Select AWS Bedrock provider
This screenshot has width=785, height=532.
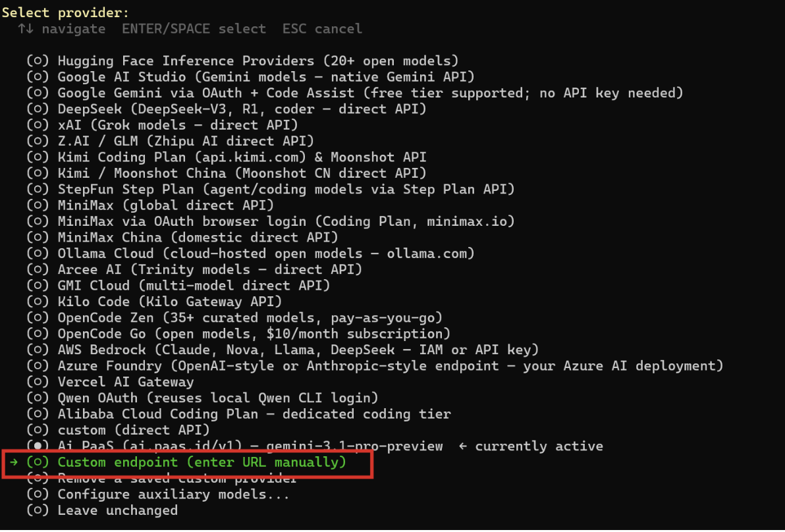click(283, 350)
